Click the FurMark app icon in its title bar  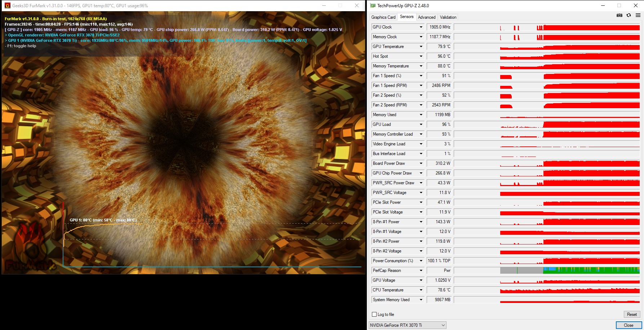coord(7,5)
